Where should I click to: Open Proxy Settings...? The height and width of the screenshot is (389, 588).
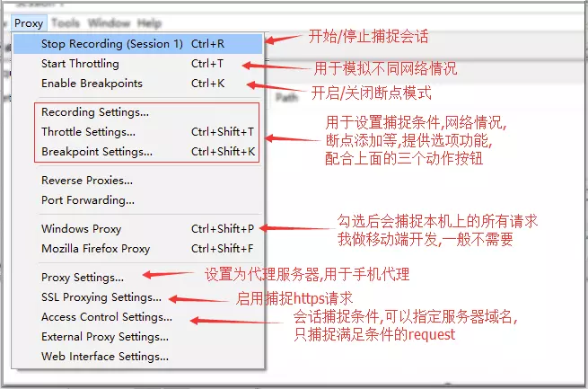click(138, 278)
